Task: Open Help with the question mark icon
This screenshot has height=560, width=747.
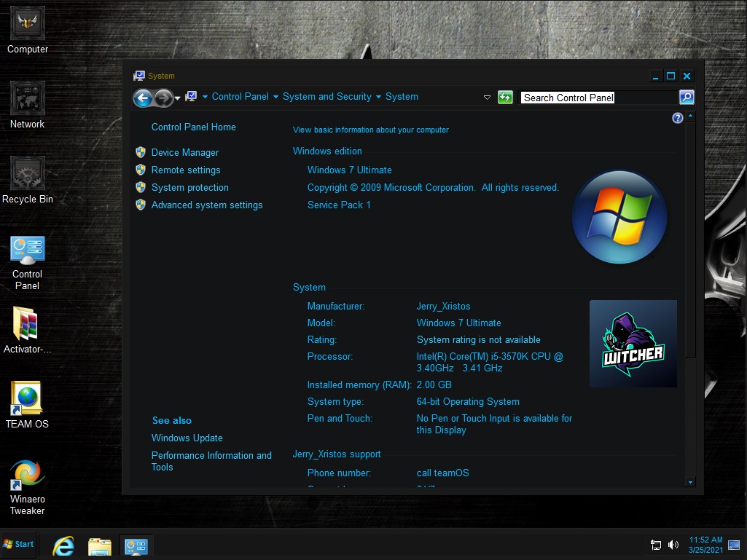Action: tap(678, 118)
